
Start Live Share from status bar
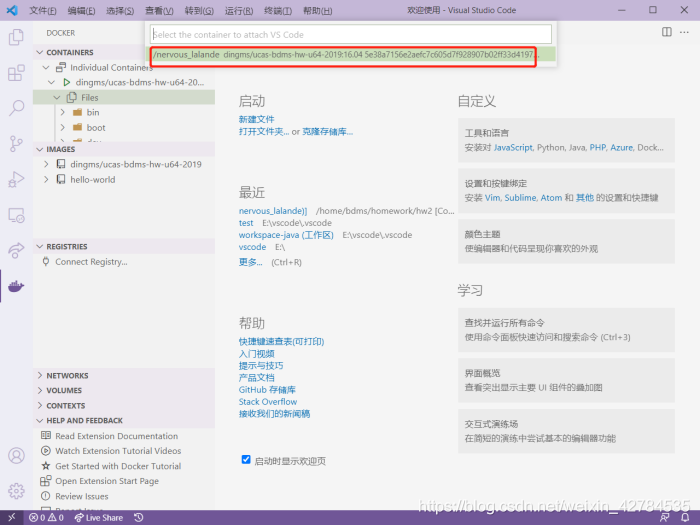[99, 517]
